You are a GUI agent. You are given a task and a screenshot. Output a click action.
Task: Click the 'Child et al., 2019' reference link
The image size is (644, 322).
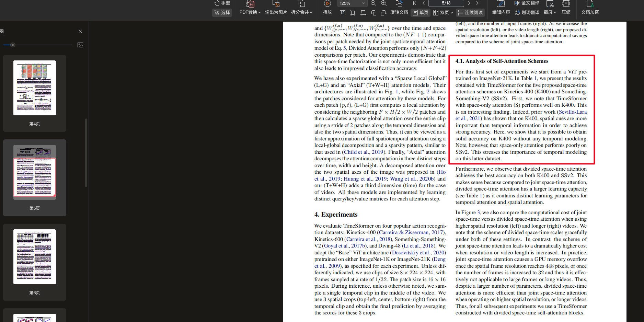[x=364, y=152]
